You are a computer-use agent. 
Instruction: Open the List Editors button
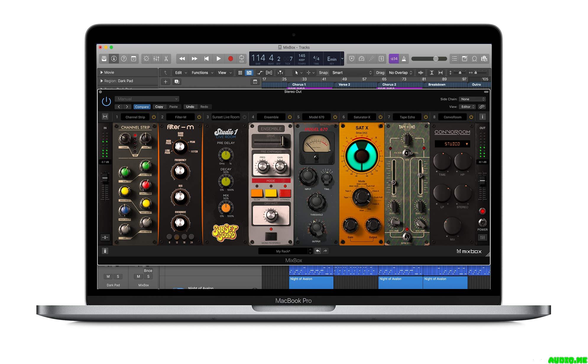(x=454, y=58)
